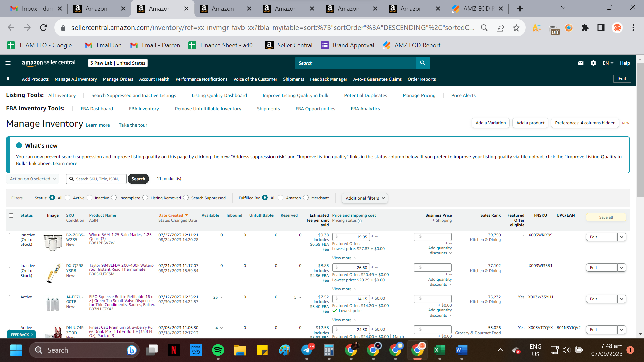This screenshot has width=644, height=362.
Task: Open Preferences: 4 columns hidden
Action: [x=585, y=123]
